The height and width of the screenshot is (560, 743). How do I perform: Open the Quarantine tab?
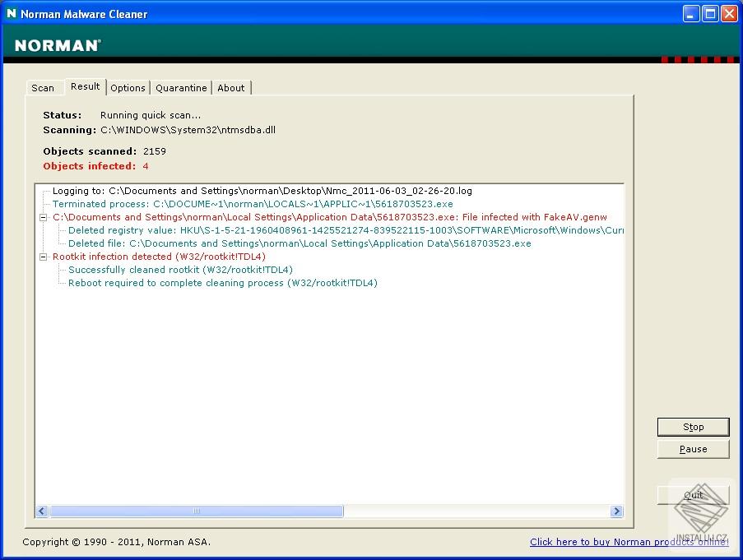[181, 88]
